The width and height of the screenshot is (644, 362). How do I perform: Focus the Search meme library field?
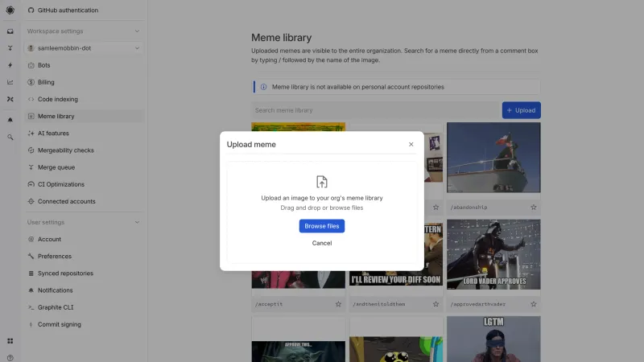point(376,110)
